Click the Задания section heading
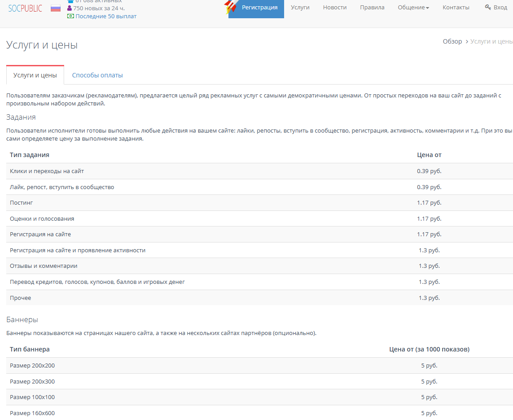The height and width of the screenshot is (420, 513). [x=21, y=117]
